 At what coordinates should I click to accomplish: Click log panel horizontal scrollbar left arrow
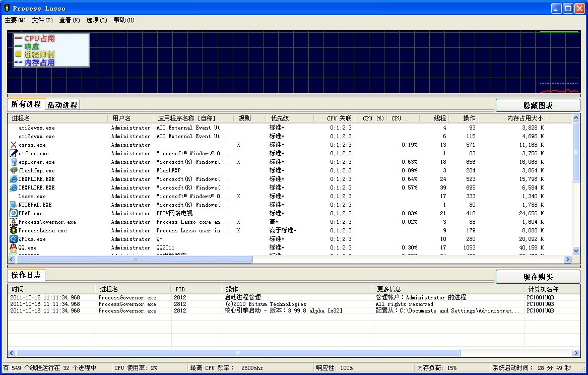point(12,353)
